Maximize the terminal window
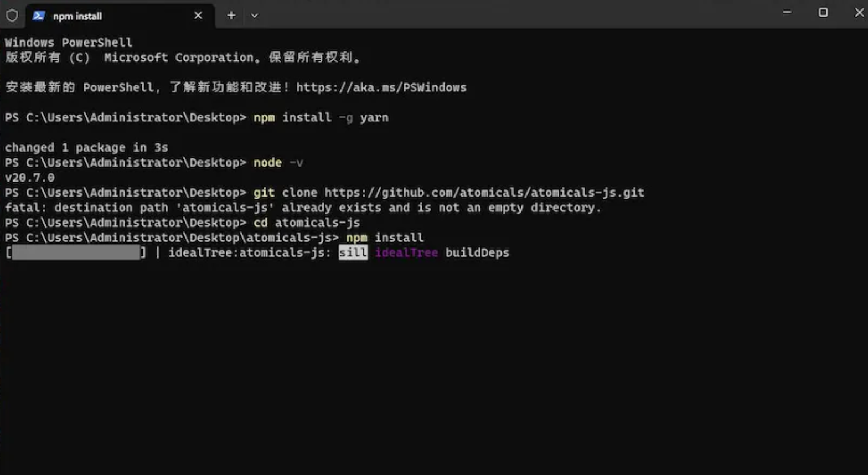Image resolution: width=868 pixels, height=475 pixels. pyautogui.click(x=823, y=12)
